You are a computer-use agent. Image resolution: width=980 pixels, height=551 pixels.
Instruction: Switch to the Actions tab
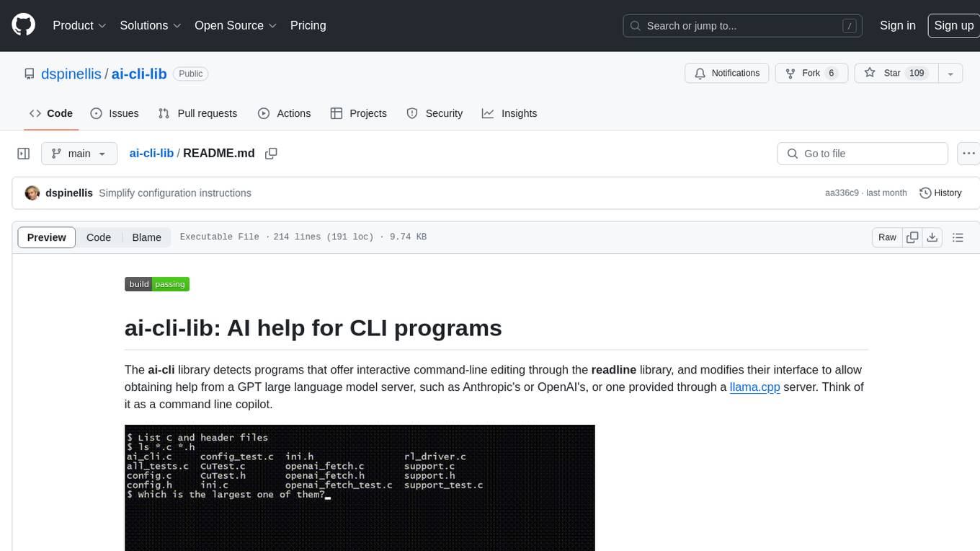point(284,113)
